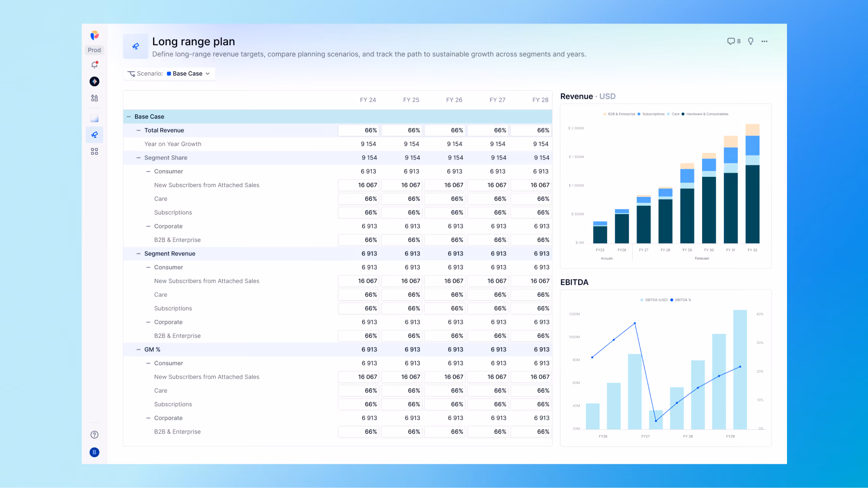Collapse the Segment Revenue row
868x488 pixels.
tap(138, 254)
